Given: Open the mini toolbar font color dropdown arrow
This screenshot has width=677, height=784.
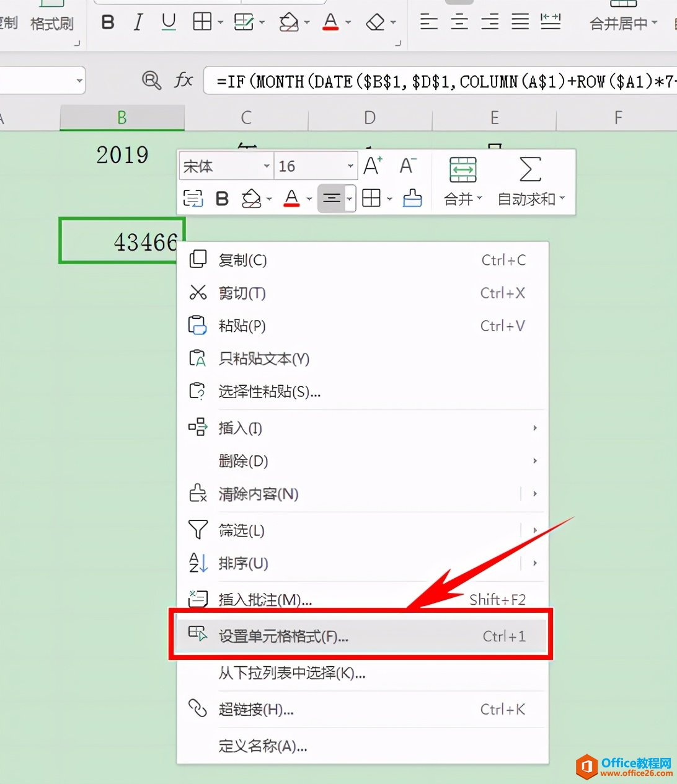Looking at the screenshot, I should click(309, 199).
